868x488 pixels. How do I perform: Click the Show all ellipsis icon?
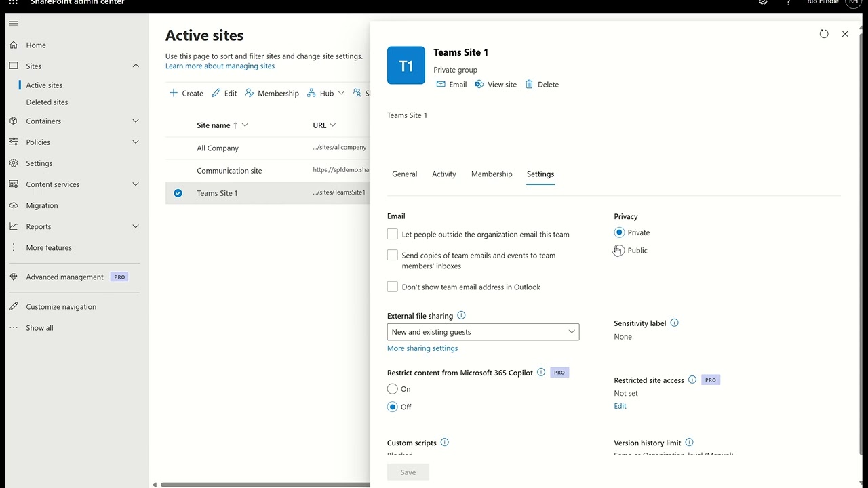tap(14, 328)
